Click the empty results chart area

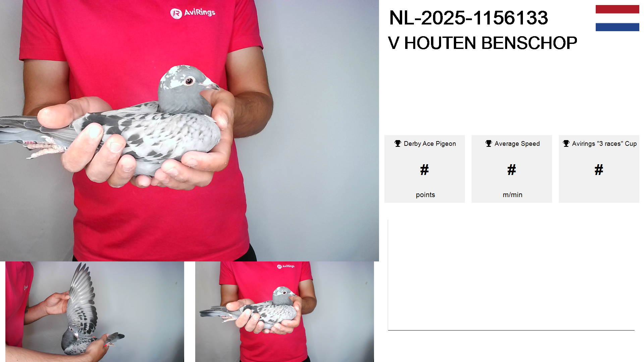point(511,275)
